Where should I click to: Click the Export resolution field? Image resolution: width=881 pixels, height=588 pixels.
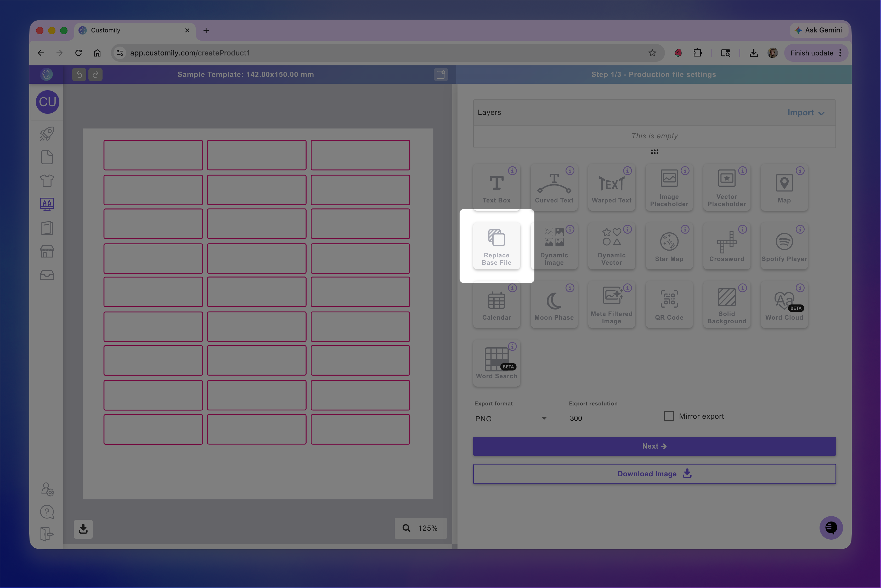pyautogui.click(x=607, y=419)
